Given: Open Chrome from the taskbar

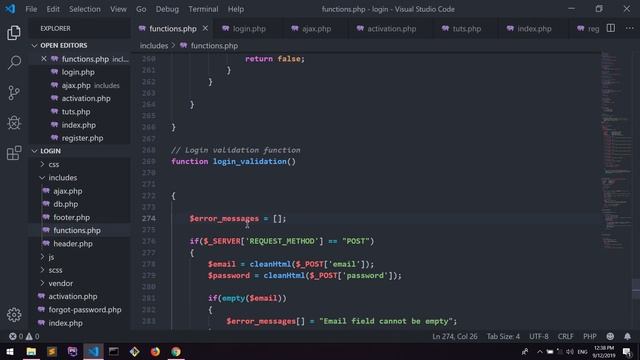Looking at the screenshot, I should (x=176, y=351).
